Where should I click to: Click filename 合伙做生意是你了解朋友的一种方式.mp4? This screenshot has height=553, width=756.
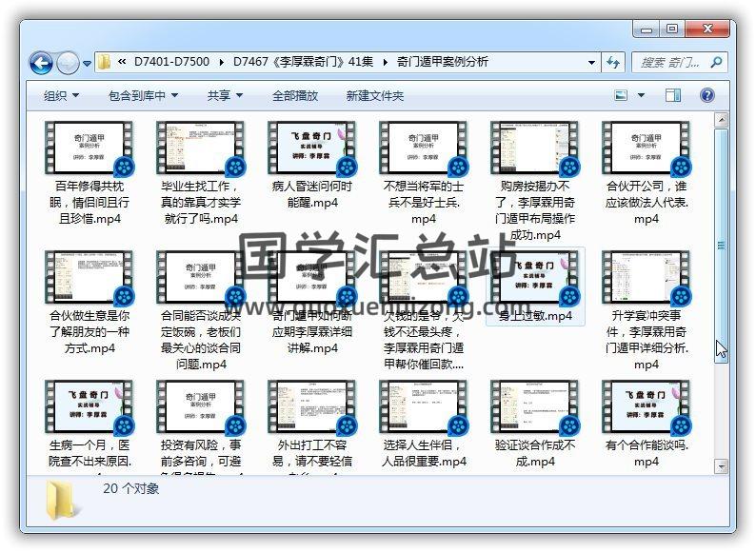pyautogui.click(x=90, y=331)
